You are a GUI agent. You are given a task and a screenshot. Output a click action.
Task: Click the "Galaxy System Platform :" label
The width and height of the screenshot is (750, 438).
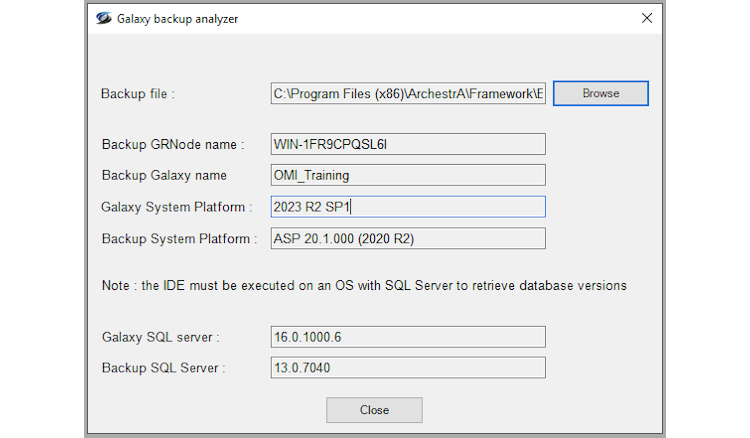(x=177, y=207)
